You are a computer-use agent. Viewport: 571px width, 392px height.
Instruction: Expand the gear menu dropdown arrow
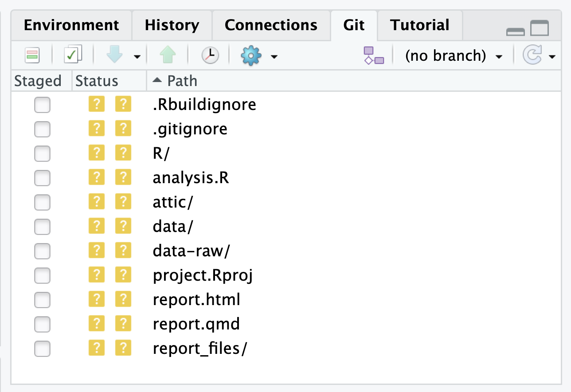point(274,57)
